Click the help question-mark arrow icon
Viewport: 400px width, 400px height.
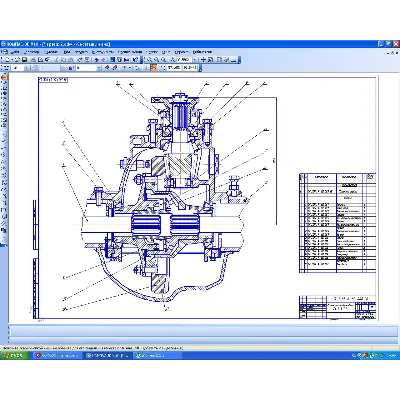135,60
